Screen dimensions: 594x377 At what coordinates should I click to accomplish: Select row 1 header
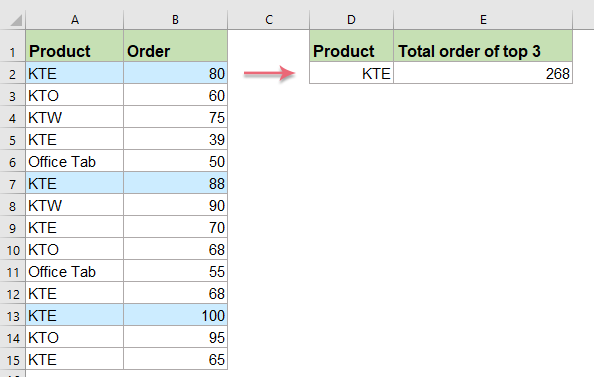[x=13, y=46]
